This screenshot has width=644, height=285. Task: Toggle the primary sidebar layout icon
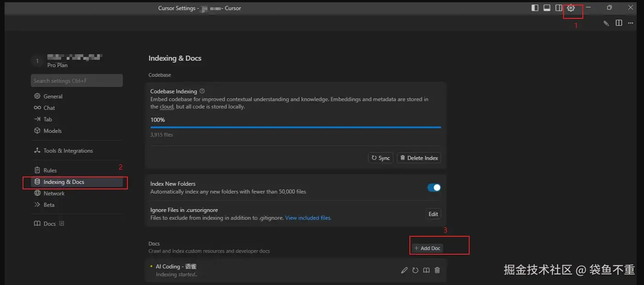click(x=535, y=8)
